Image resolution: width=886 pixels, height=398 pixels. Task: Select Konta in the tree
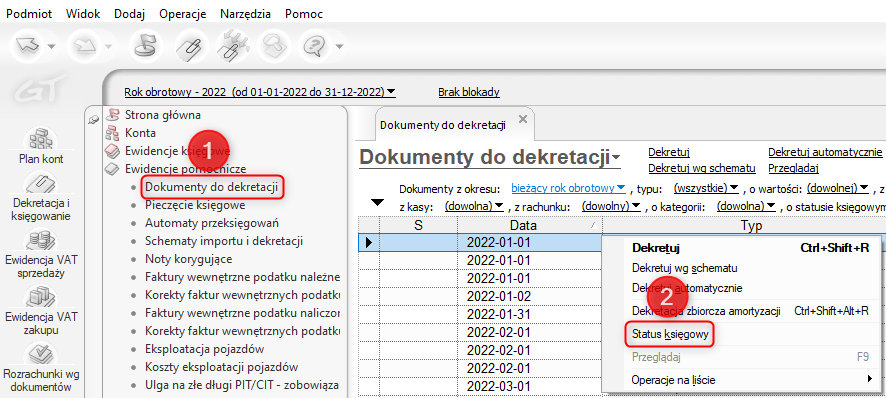coord(140,133)
